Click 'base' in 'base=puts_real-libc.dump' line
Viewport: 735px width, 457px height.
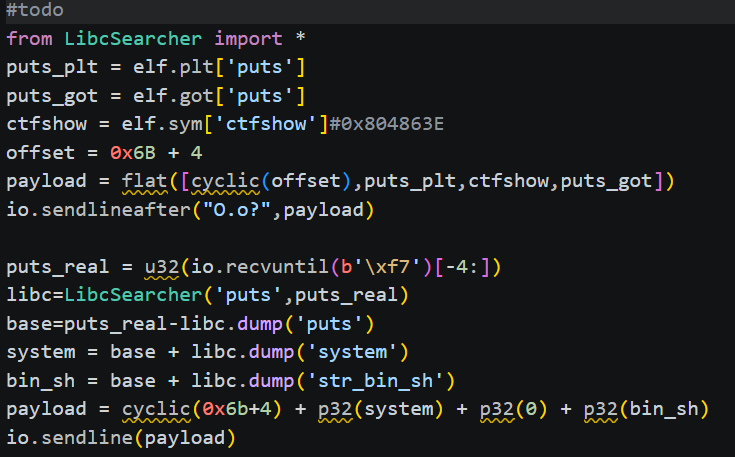[x=29, y=324]
